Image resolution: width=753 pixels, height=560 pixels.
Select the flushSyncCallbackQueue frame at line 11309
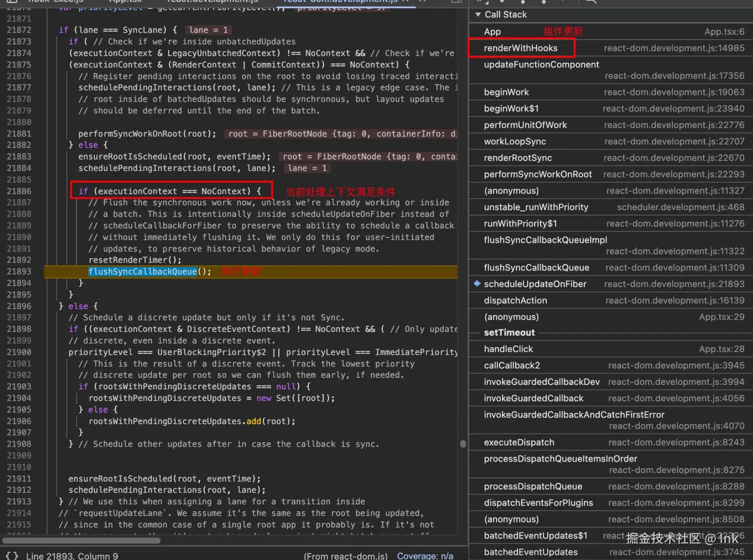click(x=610, y=268)
